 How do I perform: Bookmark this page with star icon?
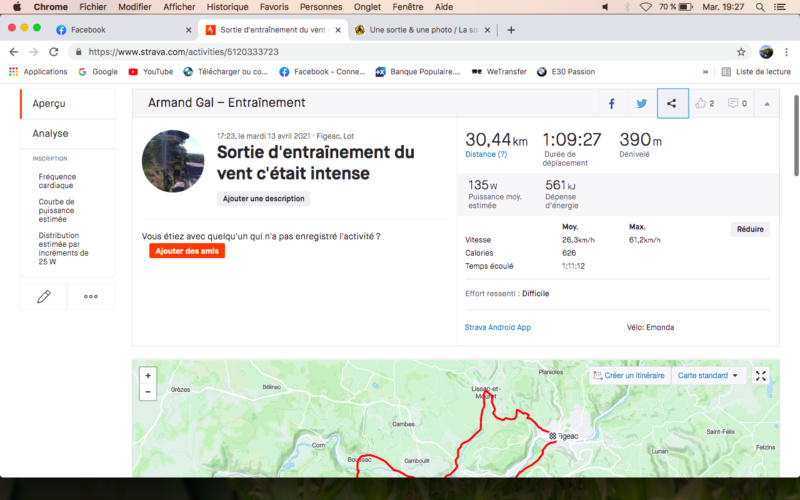click(x=741, y=52)
